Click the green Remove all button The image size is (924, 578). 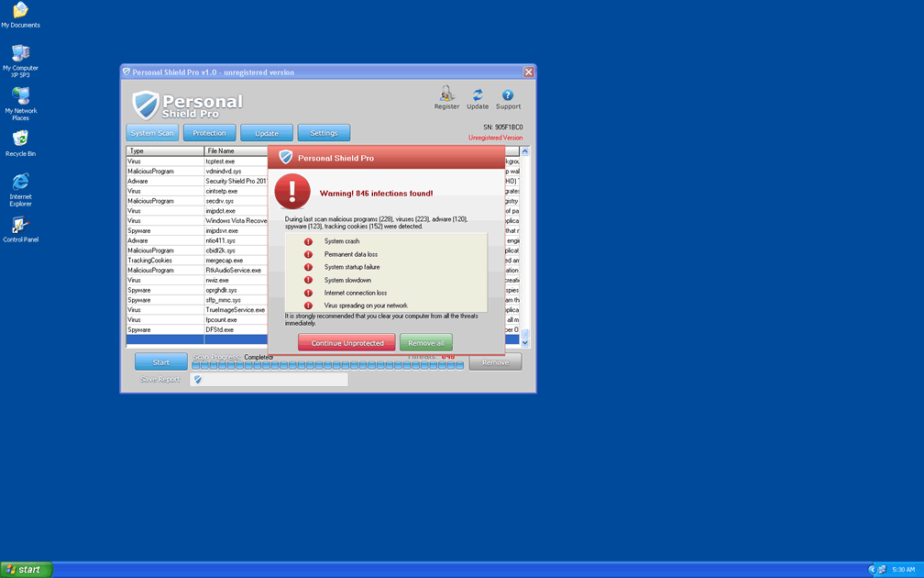coord(426,343)
